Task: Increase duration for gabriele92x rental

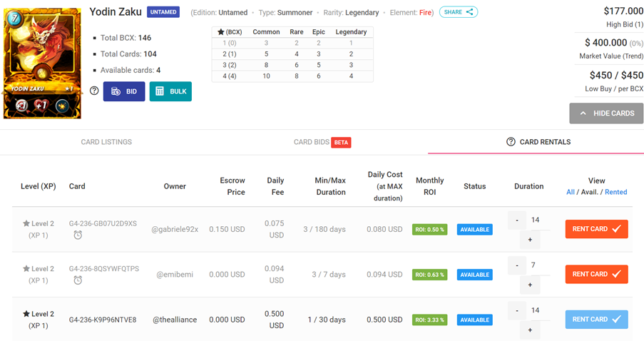Action: [x=530, y=240]
